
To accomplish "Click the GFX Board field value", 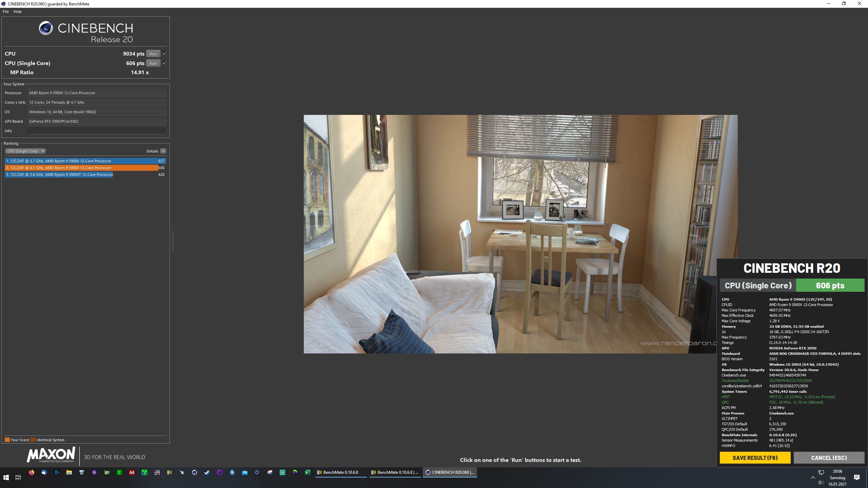I will [97, 121].
